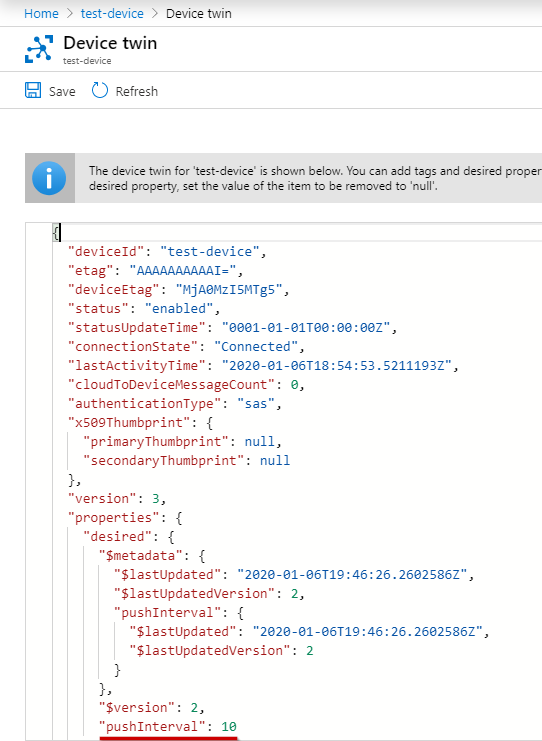Click the Save disk icon
The width and height of the screenshot is (542, 741).
click(x=33, y=90)
